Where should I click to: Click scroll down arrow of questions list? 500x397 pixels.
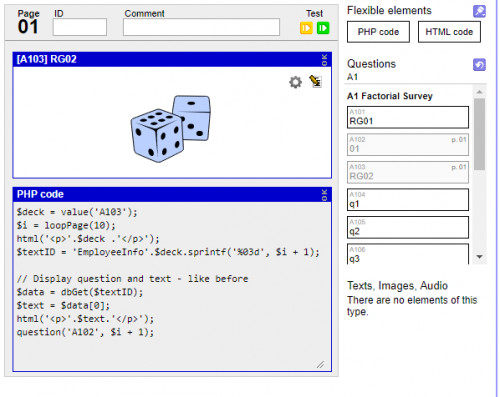480,257
